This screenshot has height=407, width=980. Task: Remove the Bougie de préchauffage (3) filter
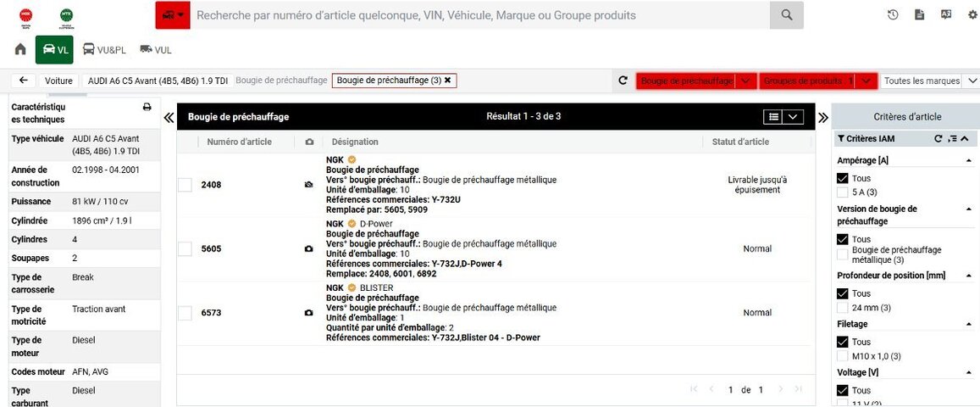click(447, 81)
